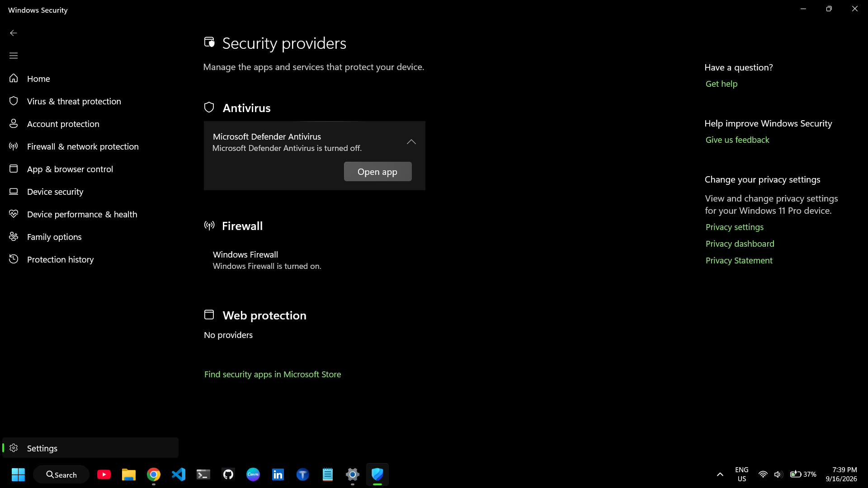
Task: Select Account protection in sidebar
Action: (90, 124)
